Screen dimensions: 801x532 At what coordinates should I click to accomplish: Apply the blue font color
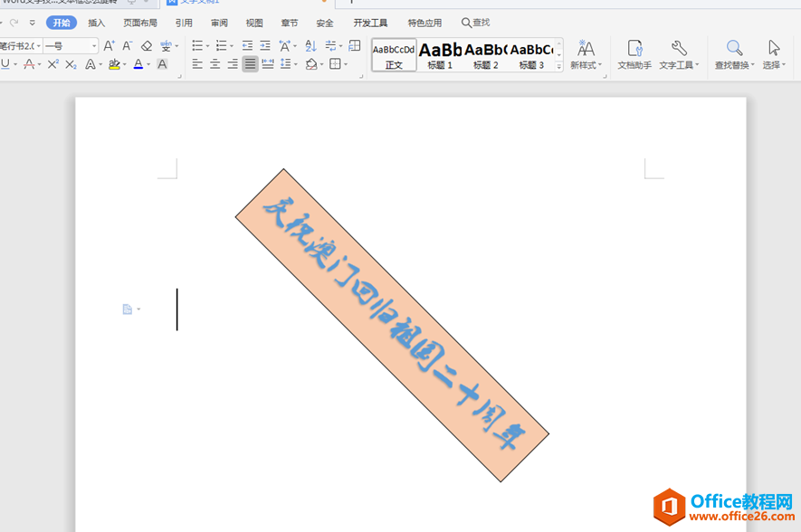(138, 64)
